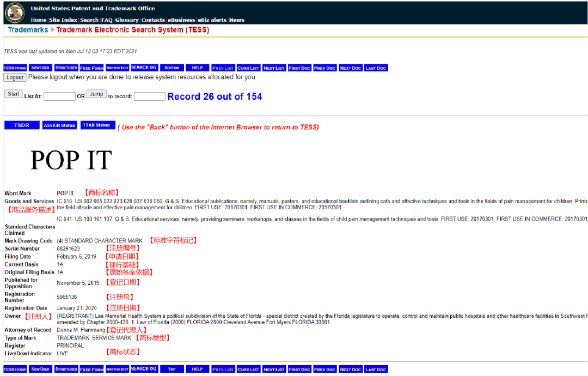Click top Prev List button
The height and width of the screenshot is (376, 588).
(223, 68)
